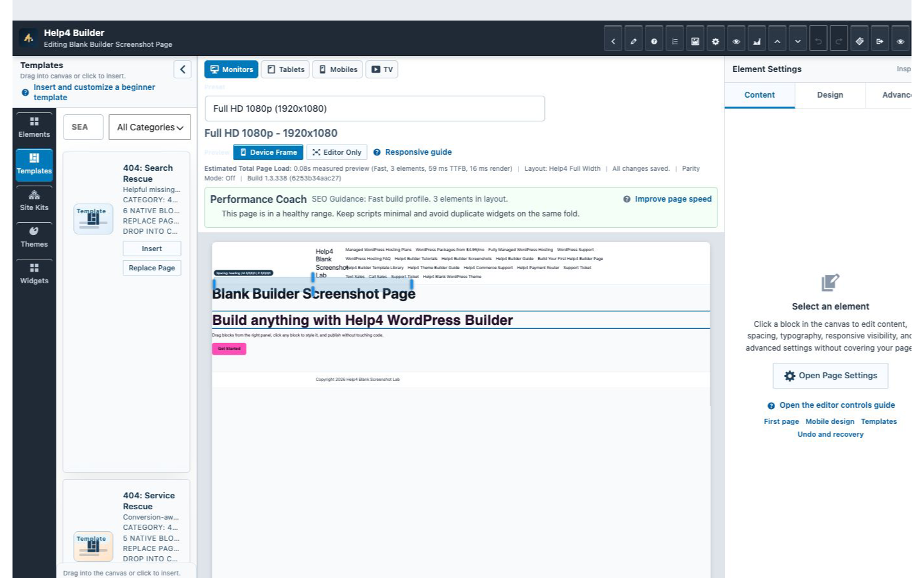The width and height of the screenshot is (924, 578).
Task: Switch to the Mobiles device tab
Action: 338,69
